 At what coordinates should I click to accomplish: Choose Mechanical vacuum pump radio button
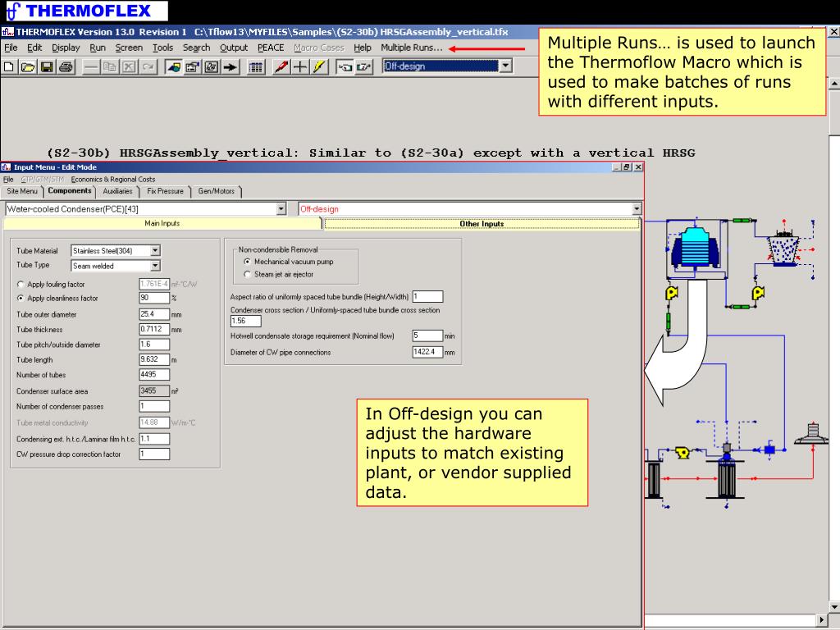[x=248, y=262]
